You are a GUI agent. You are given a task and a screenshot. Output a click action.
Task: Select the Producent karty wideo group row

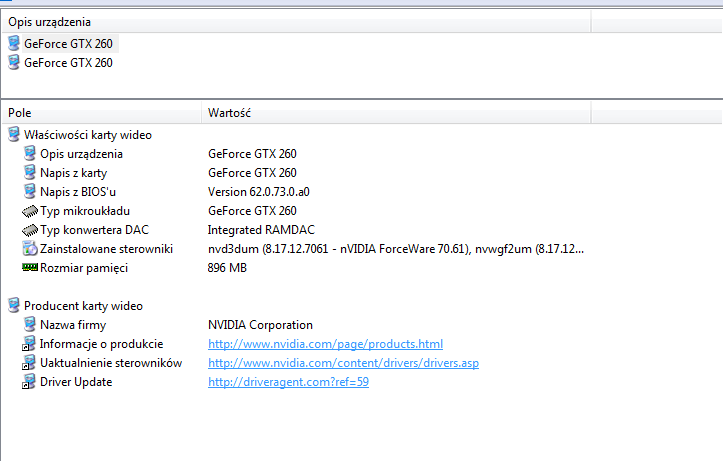click(x=83, y=306)
